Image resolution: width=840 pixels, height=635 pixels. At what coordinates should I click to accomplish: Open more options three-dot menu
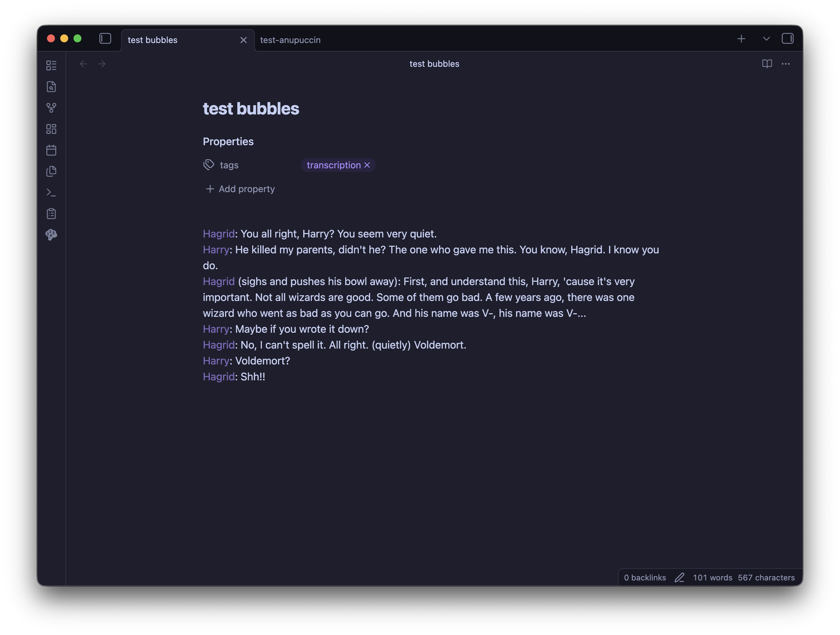785,64
